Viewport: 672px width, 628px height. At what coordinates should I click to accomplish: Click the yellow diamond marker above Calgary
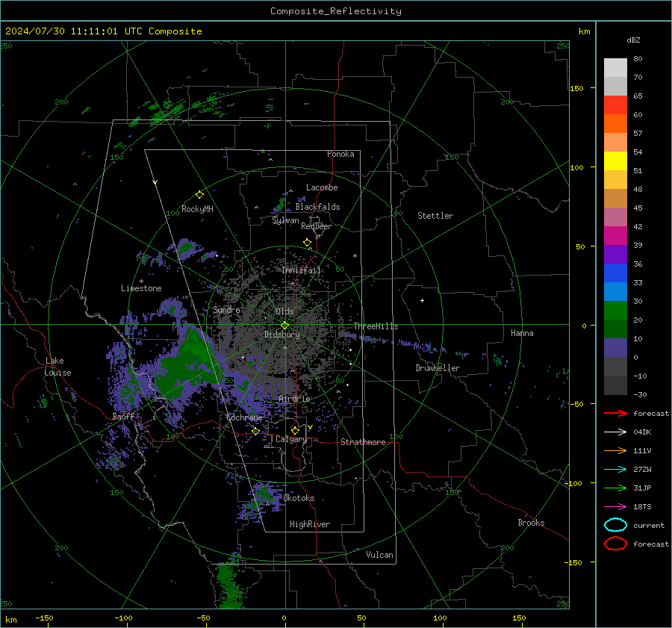tap(295, 430)
